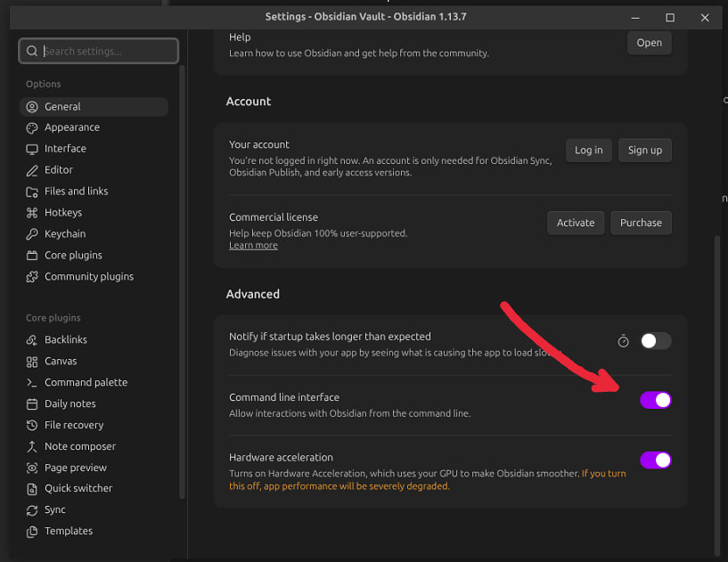Open Backlinks plugin settings

point(94,340)
